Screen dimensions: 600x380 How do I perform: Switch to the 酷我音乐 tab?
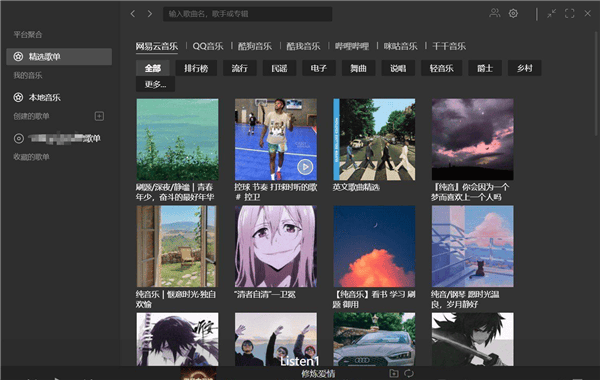303,46
